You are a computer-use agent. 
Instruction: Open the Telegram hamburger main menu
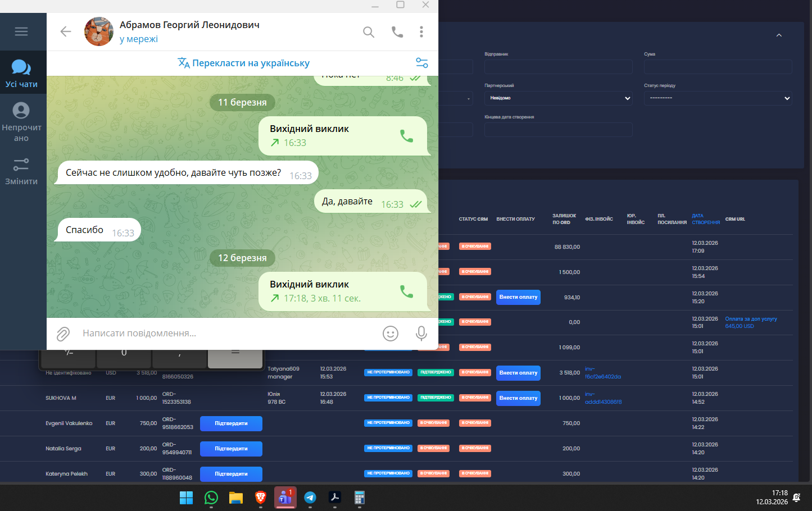tap(21, 31)
